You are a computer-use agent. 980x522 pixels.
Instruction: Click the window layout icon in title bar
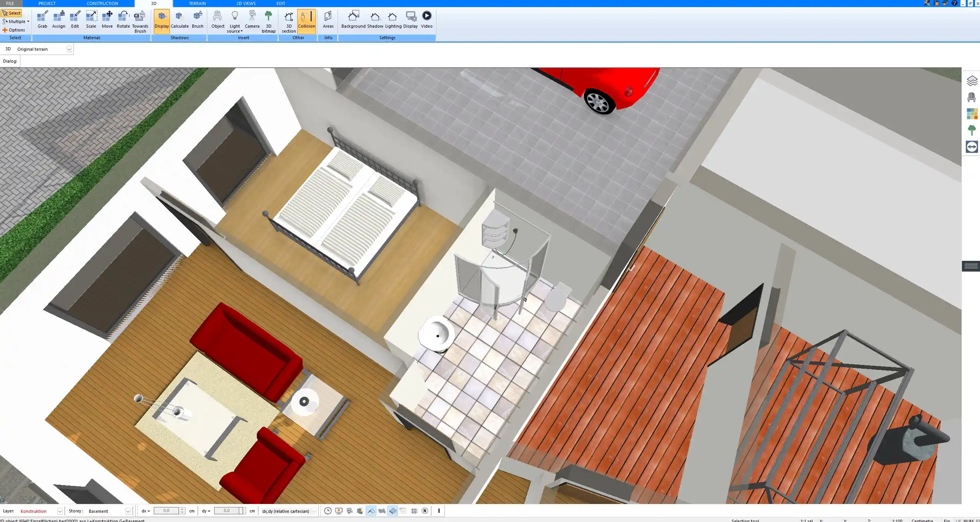936,3
